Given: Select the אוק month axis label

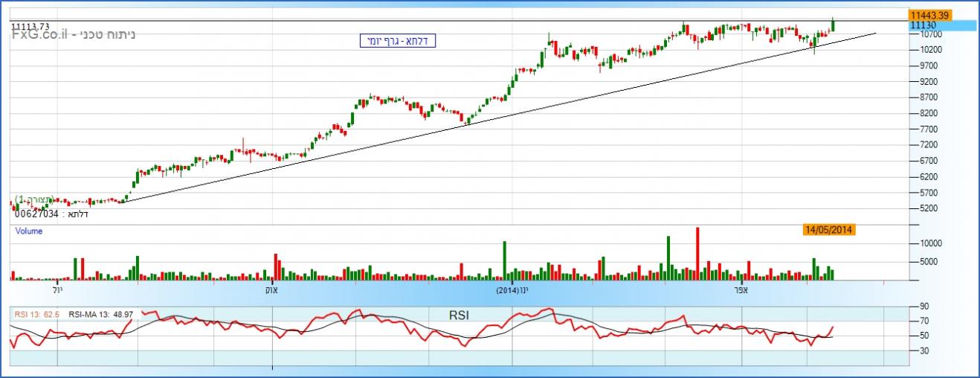Looking at the screenshot, I should click(271, 289).
